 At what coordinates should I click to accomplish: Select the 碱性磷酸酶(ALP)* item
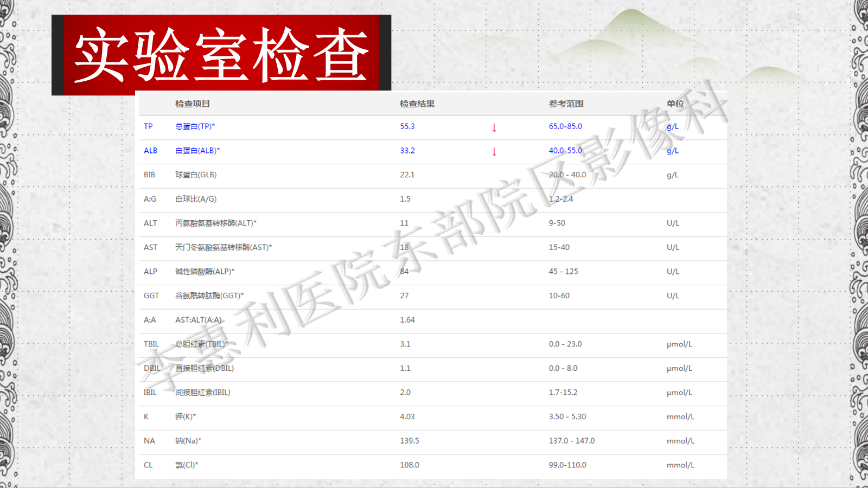(x=205, y=272)
